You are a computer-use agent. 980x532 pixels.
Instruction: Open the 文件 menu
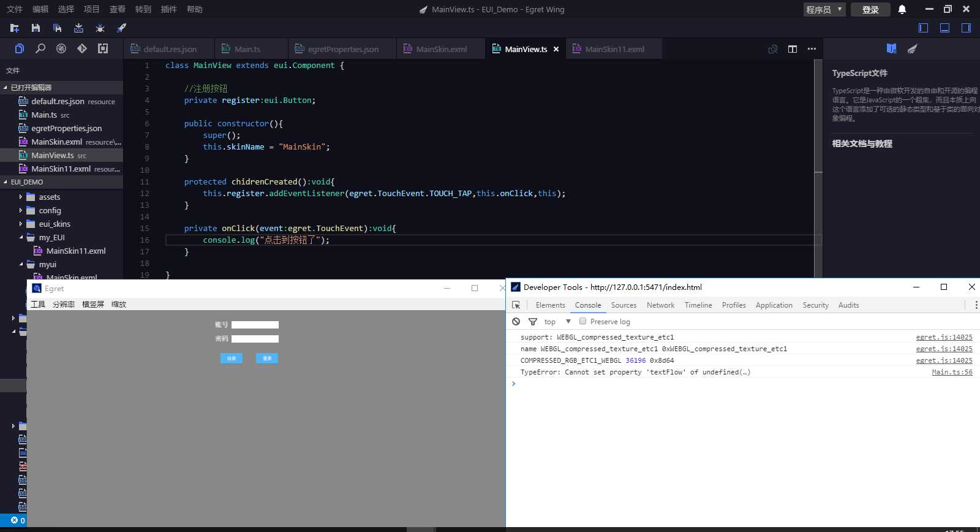coord(15,9)
